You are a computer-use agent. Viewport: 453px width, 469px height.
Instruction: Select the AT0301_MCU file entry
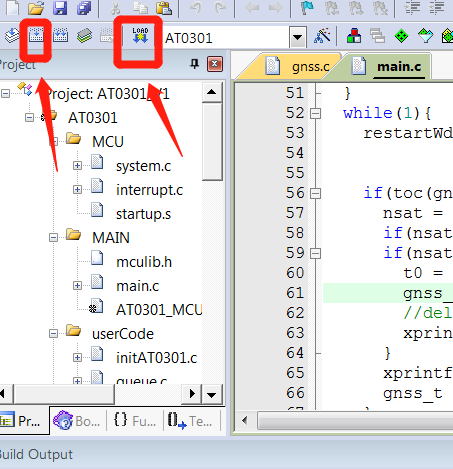(x=159, y=310)
